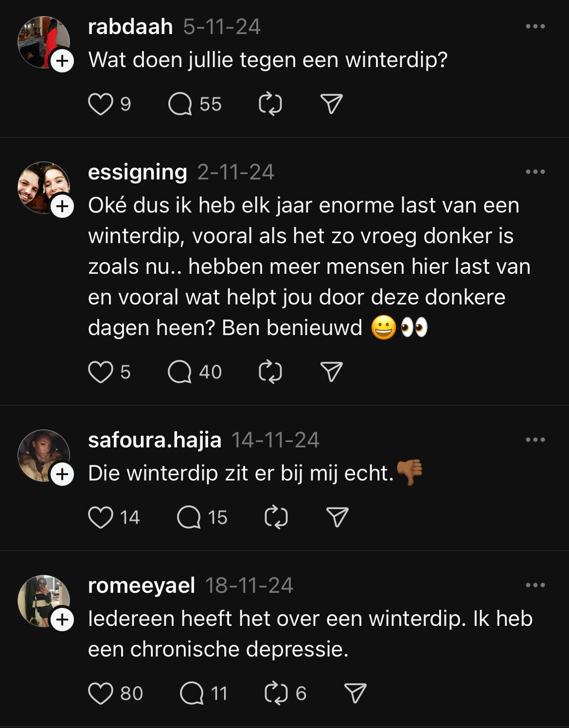Viewport: 569px width, 728px height.
Task: Like essigning's post about winterdip
Action: point(101,372)
